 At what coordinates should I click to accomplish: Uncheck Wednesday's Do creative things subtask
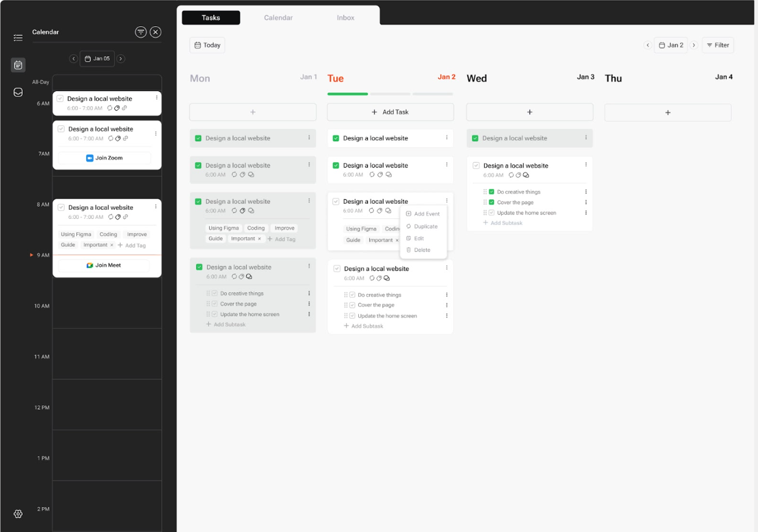click(x=491, y=192)
